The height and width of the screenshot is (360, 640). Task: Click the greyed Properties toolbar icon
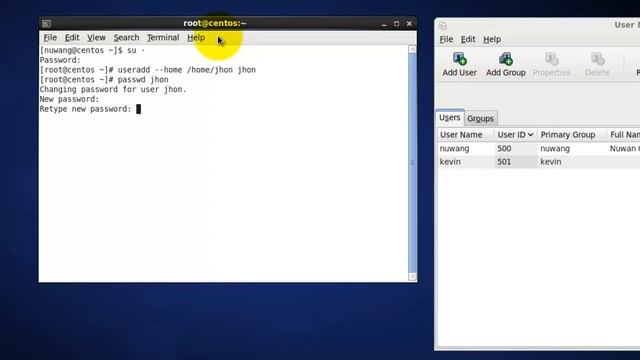click(551, 59)
